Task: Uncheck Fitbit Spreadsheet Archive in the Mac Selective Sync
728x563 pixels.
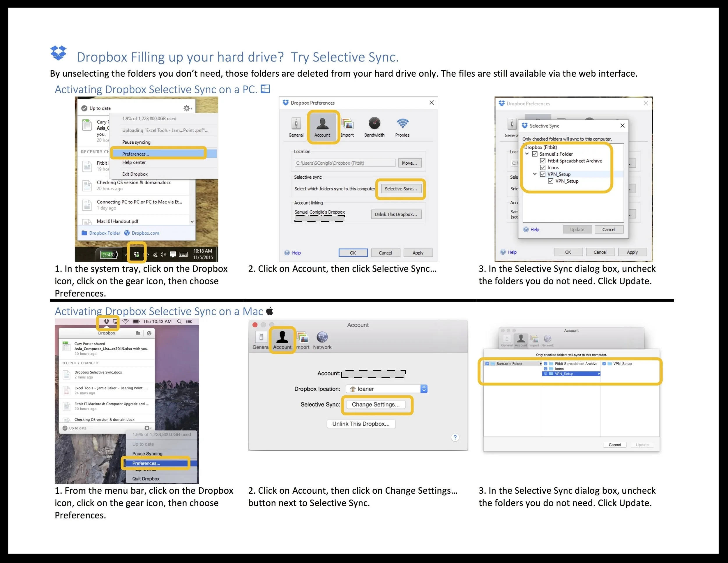Action: point(545,364)
